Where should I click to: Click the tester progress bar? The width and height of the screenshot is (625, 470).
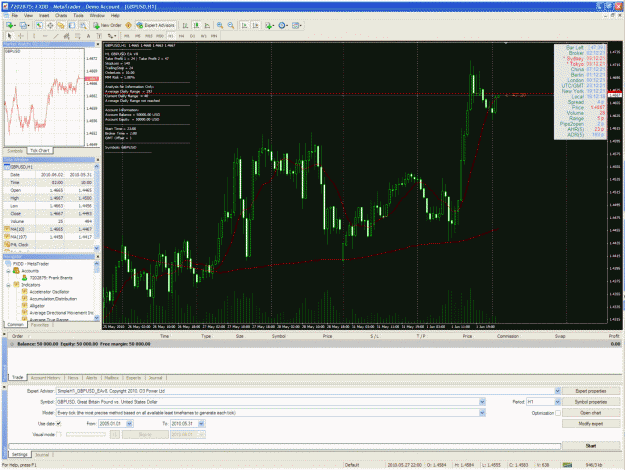pyautogui.click(x=285, y=446)
